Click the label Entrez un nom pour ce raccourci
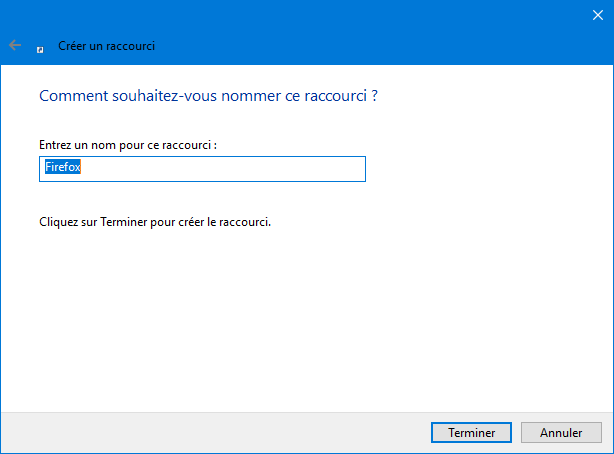Screen dimensions: 614x454 click(128, 145)
